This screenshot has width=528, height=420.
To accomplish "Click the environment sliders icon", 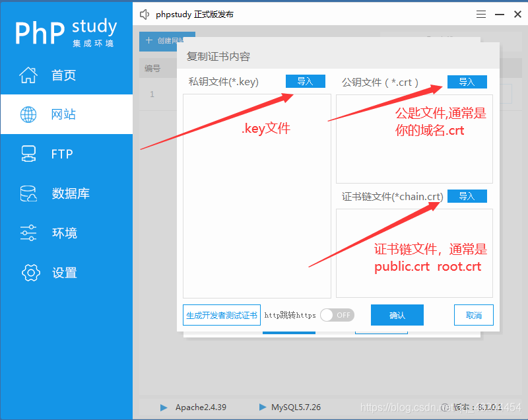I will tap(28, 232).
